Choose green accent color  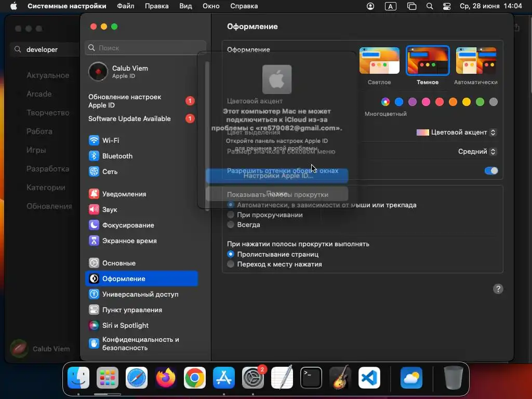click(480, 102)
